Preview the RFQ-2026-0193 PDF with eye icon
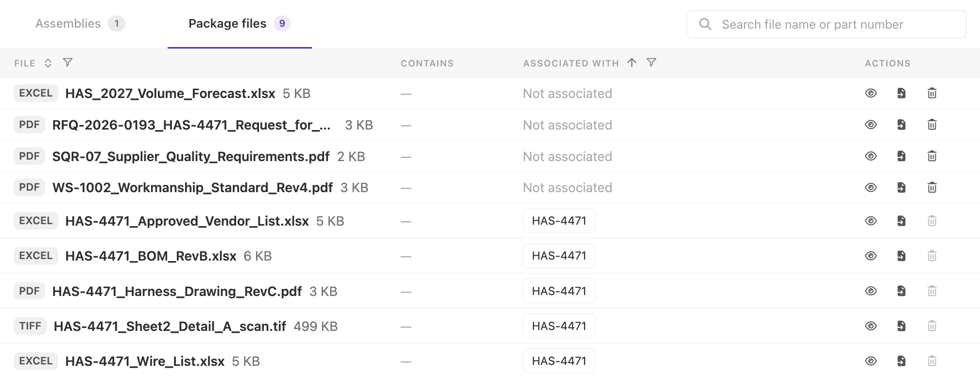Image resolution: width=980 pixels, height=378 pixels. click(871, 125)
